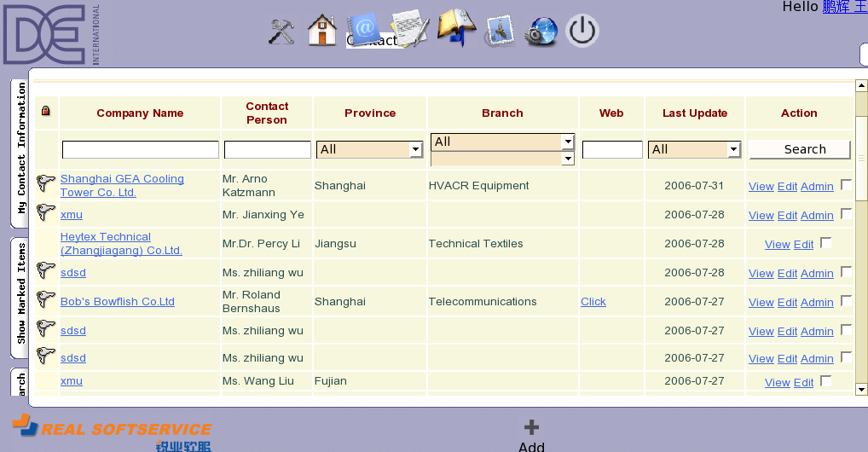The width and height of the screenshot is (868, 452).
Task: Go to the Home house icon
Action: (x=321, y=31)
